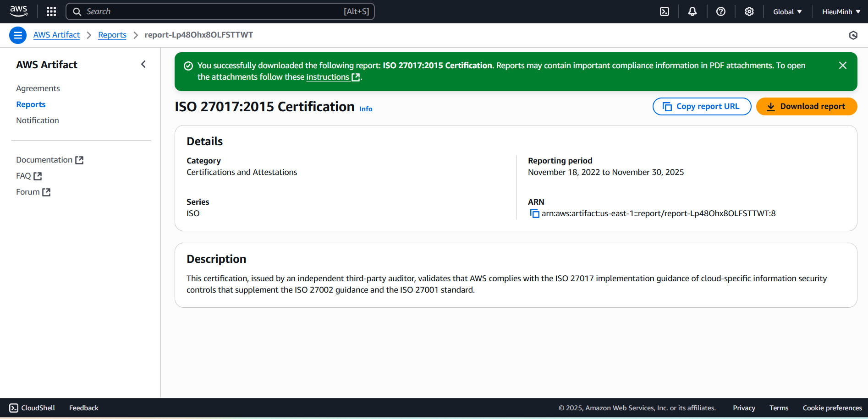Click 'Certifications and Attestations' category value
This screenshot has height=419, width=868.
point(242,172)
